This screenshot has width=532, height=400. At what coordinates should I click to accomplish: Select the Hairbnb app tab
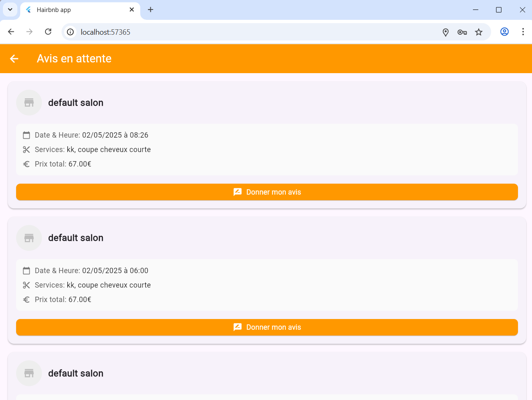[x=74, y=10]
